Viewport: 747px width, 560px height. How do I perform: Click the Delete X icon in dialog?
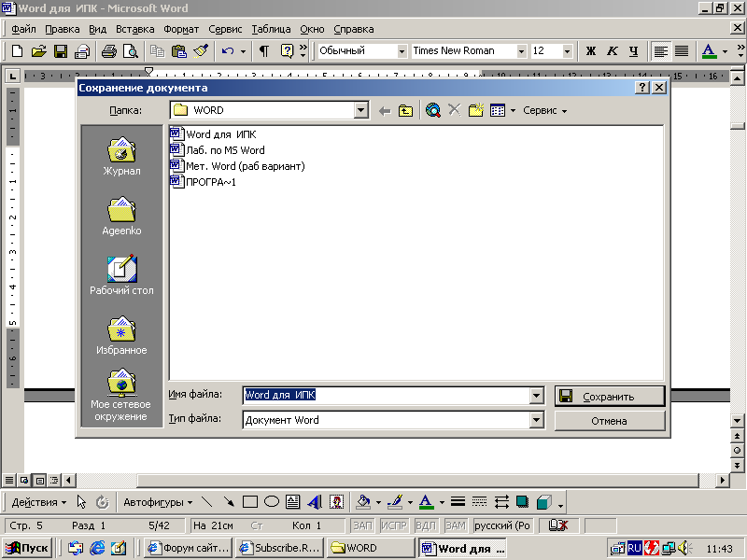tap(455, 110)
